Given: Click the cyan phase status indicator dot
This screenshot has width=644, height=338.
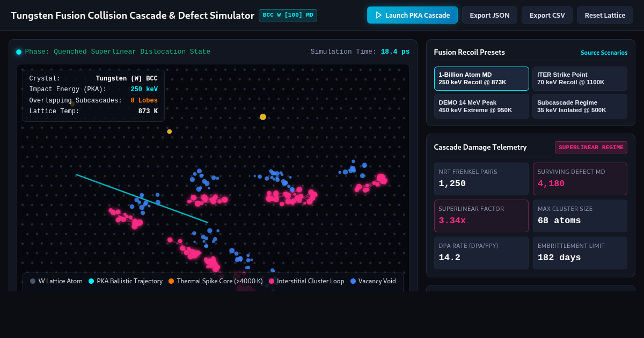Looking at the screenshot, I should [19, 52].
